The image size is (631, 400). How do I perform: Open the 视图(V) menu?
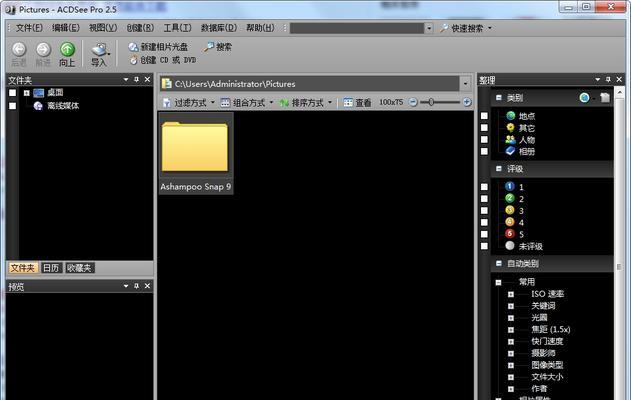pyautogui.click(x=103, y=28)
